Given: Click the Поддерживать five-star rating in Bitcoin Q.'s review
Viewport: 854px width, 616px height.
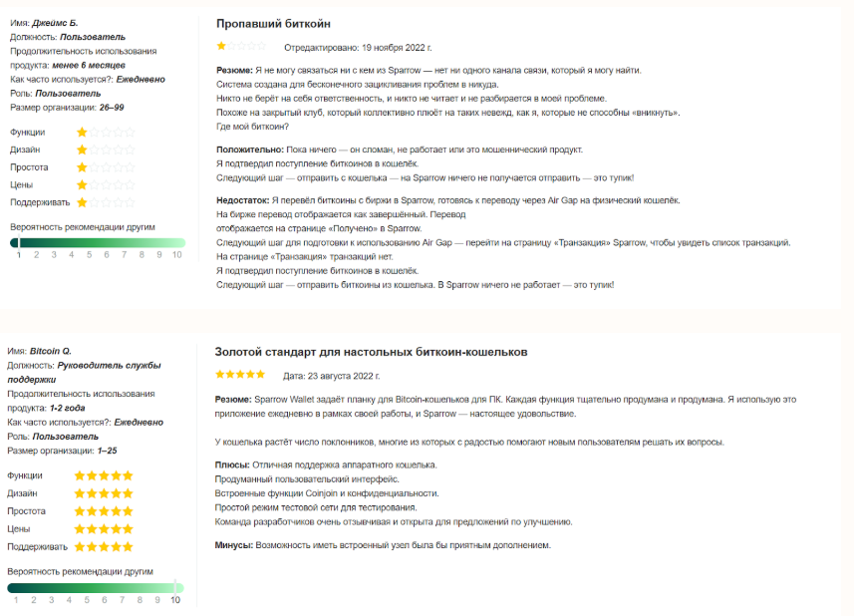Looking at the screenshot, I should [x=104, y=547].
